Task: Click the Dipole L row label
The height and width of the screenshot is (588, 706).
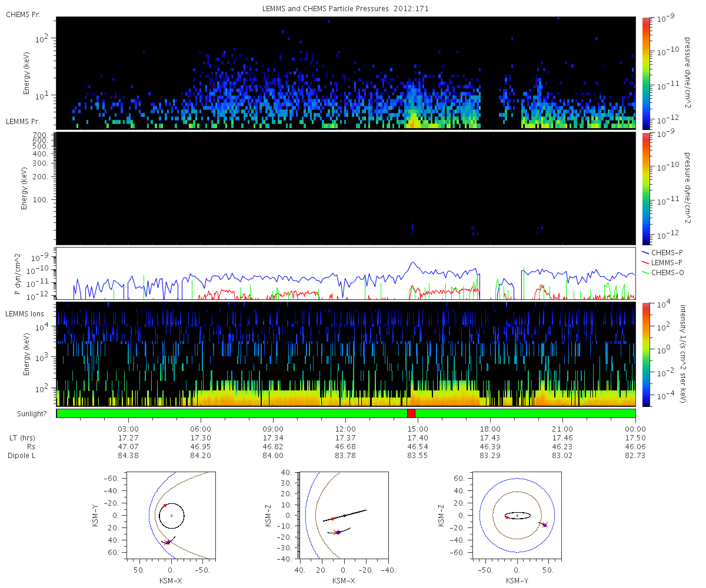Action: (x=24, y=456)
